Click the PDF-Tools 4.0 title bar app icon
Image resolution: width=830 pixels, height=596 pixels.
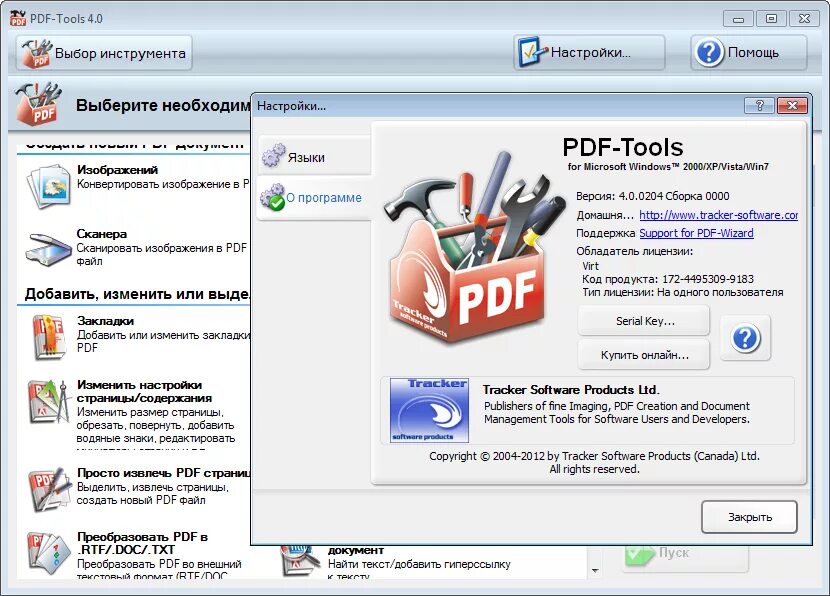(18, 18)
